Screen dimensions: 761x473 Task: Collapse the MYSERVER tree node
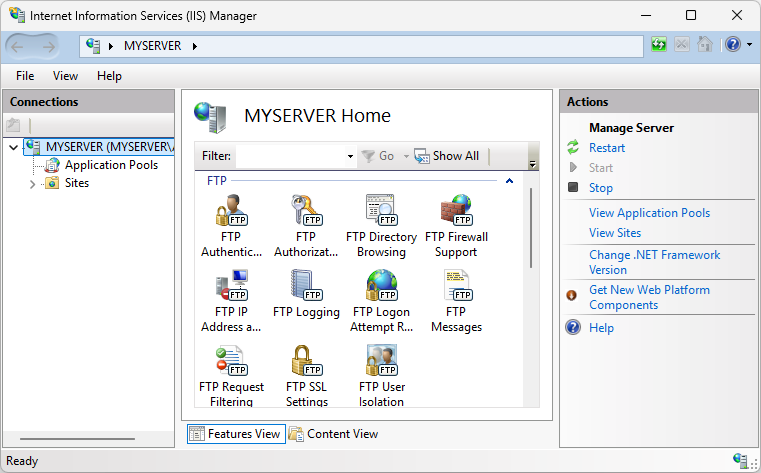[13, 147]
